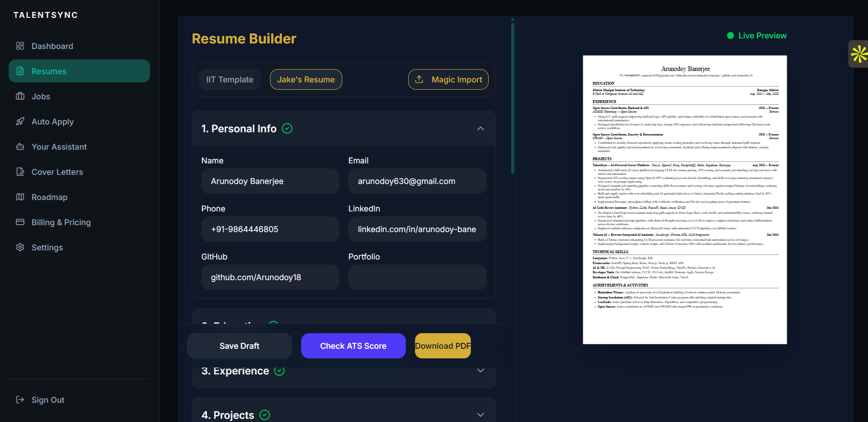Click the empty Portfolio input field
This screenshot has height=422, width=868.
(417, 277)
